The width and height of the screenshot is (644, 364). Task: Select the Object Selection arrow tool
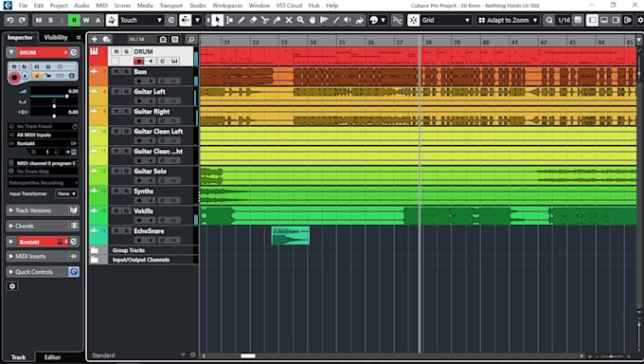click(217, 20)
